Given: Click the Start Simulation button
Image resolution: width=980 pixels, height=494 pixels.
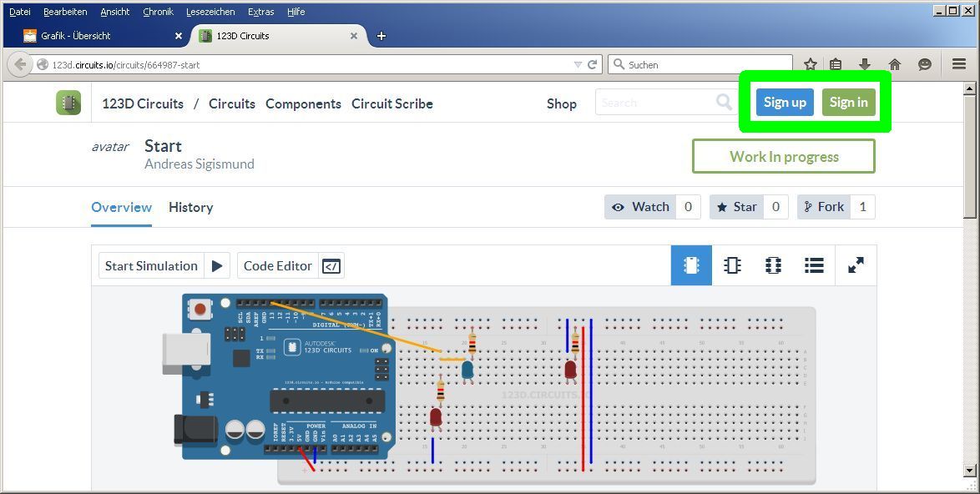Looking at the screenshot, I should 151,266.
